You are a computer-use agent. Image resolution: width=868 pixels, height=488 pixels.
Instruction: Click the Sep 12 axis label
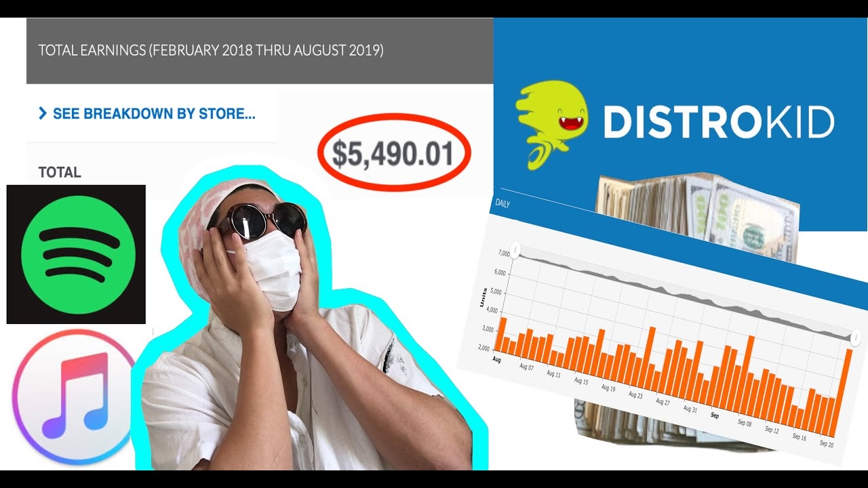point(772,430)
